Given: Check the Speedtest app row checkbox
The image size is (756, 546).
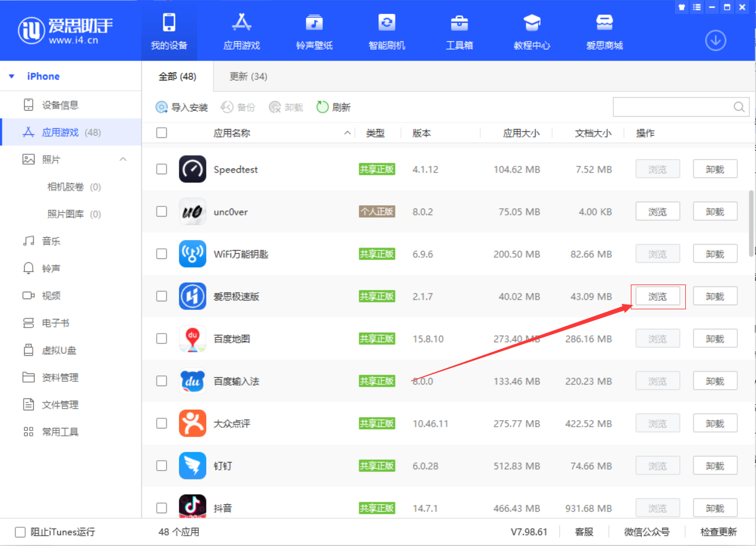Looking at the screenshot, I should (x=161, y=169).
